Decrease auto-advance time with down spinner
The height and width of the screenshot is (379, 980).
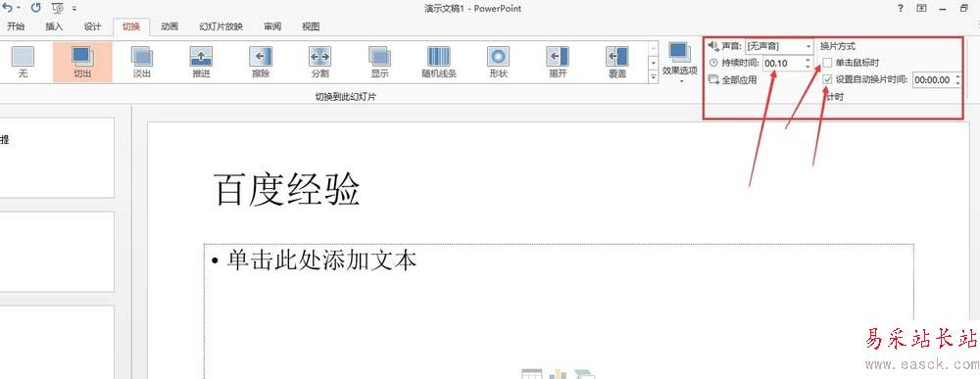tap(958, 83)
